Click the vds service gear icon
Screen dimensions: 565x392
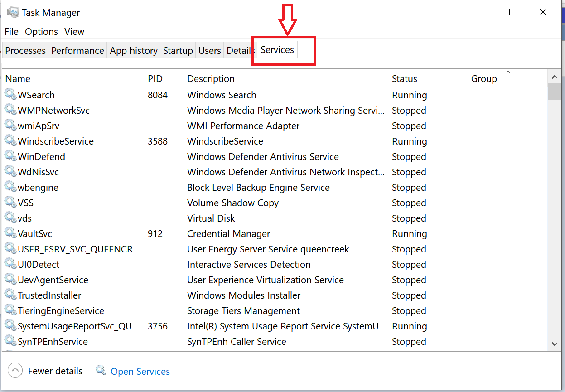[10, 218]
